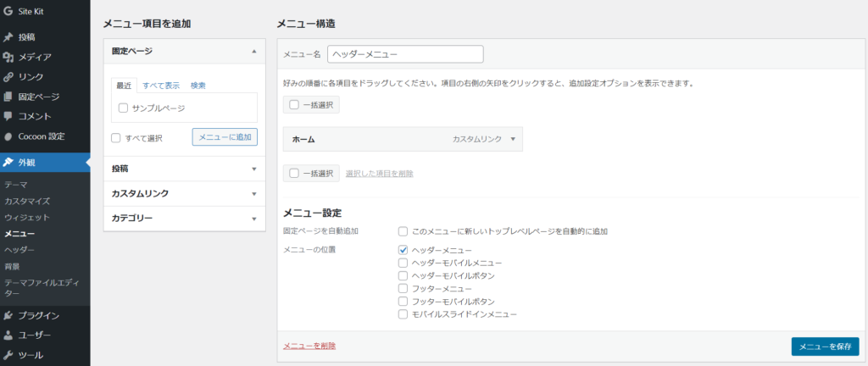
Task: Click the plugin icon beside プラグイン
Action: pyautogui.click(x=8, y=316)
